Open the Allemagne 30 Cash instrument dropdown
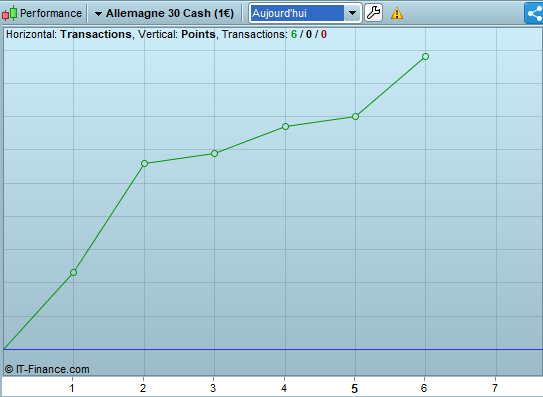 coord(165,14)
